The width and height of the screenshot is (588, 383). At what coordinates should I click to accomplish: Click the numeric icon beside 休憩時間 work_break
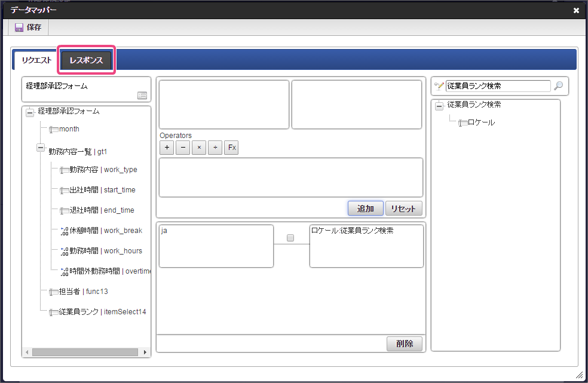pos(65,231)
